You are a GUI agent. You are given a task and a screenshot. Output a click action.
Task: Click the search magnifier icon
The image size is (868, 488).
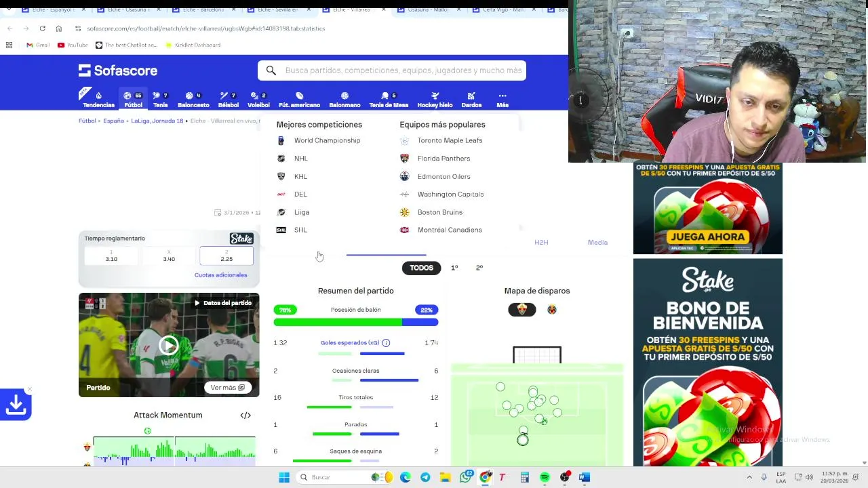(x=271, y=70)
